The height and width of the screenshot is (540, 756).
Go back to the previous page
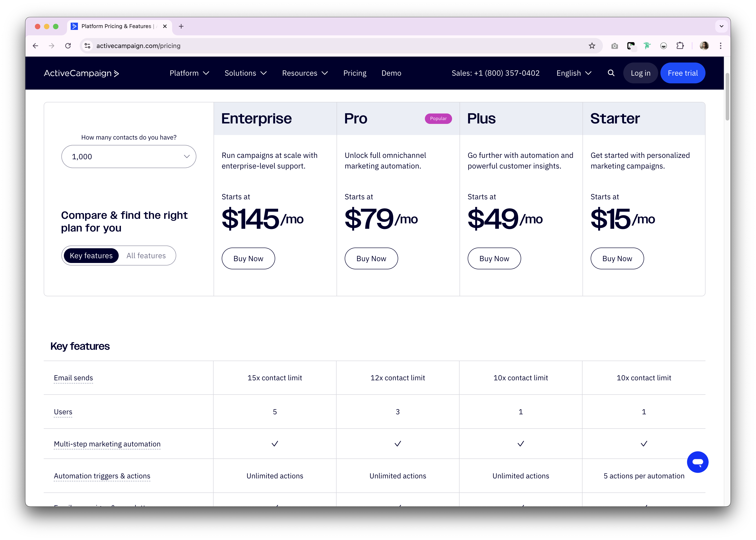36,46
